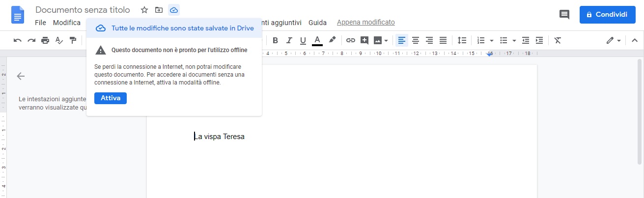
Task: Open the File menu
Action: [40, 23]
